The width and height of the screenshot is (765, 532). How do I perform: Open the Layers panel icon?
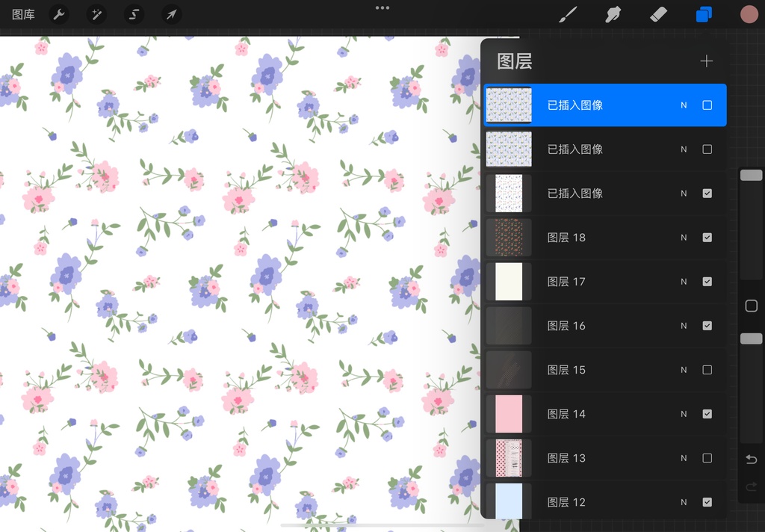pyautogui.click(x=703, y=14)
